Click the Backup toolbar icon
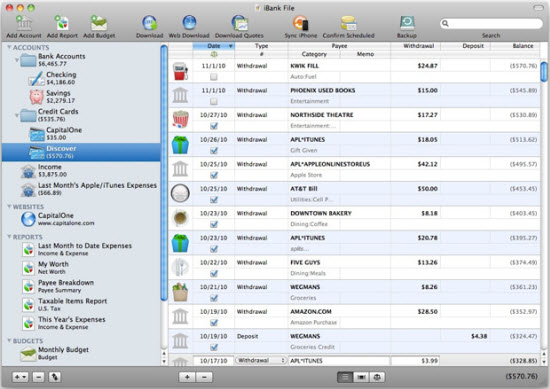The image size is (550, 389). pos(407,23)
